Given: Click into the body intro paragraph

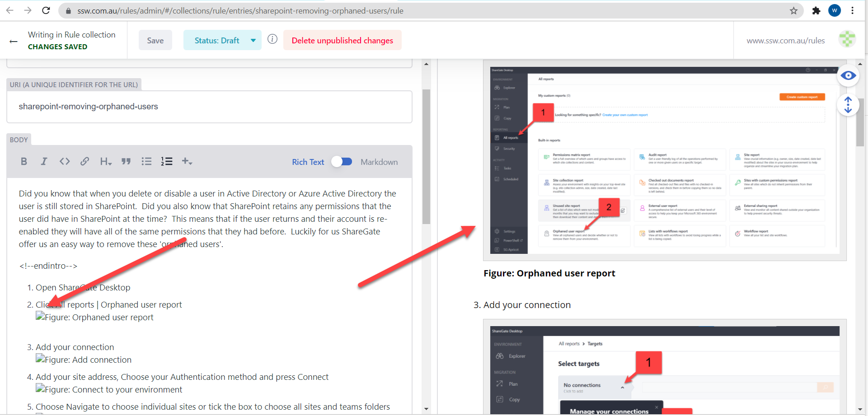Looking at the screenshot, I should click(x=208, y=219).
